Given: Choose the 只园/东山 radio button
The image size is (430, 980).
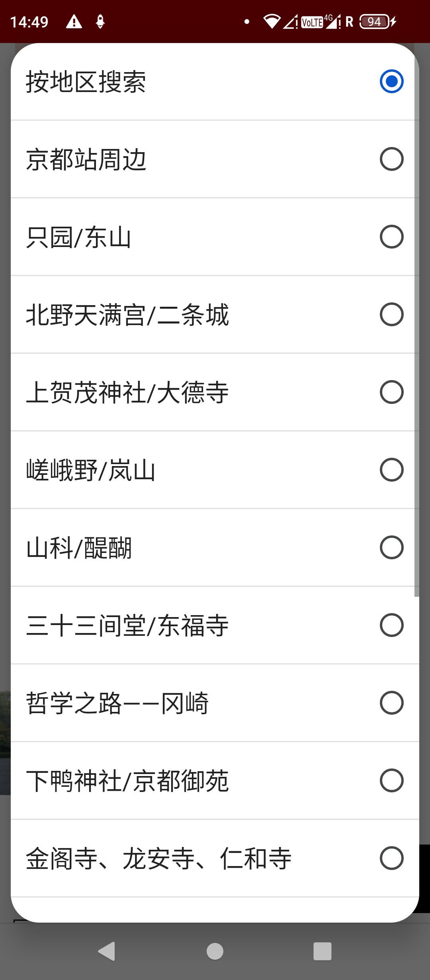Looking at the screenshot, I should point(391,237).
